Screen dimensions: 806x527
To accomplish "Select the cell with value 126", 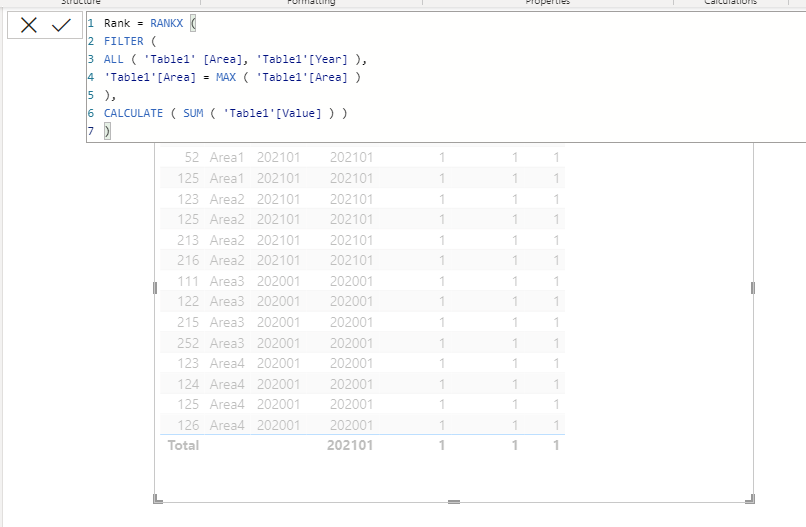I will (x=188, y=425).
